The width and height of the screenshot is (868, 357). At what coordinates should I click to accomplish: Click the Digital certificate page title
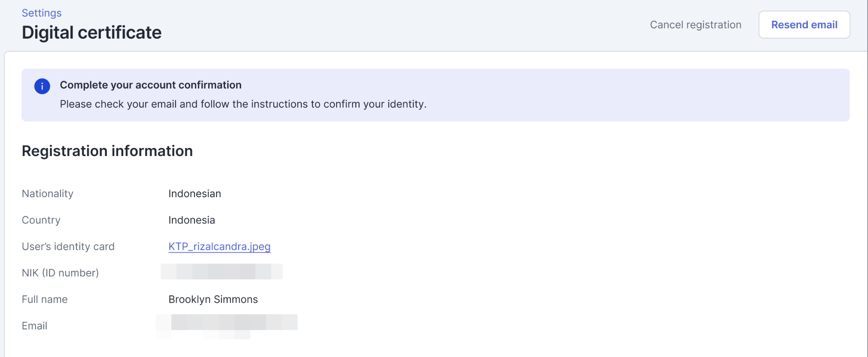pyautogui.click(x=92, y=33)
